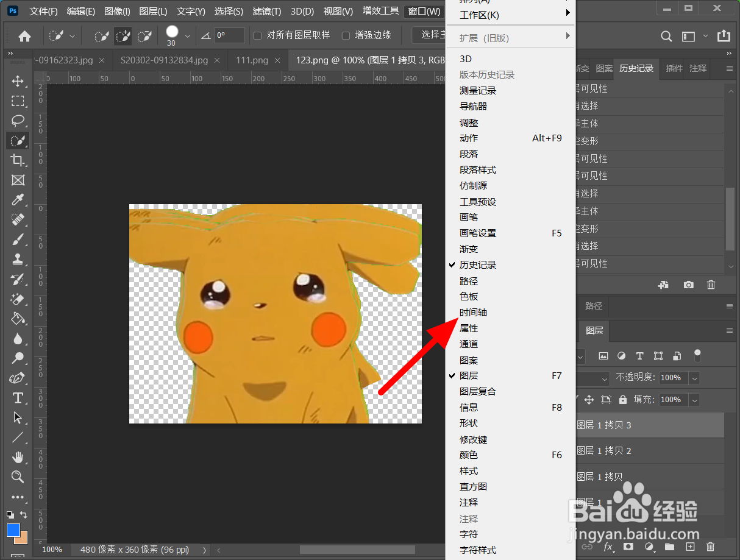
Task: Select the Quick Selection tool in toolbox
Action: 18,141
